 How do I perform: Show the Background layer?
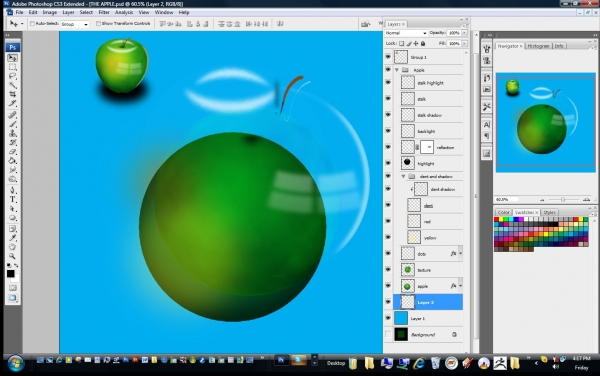click(x=388, y=335)
